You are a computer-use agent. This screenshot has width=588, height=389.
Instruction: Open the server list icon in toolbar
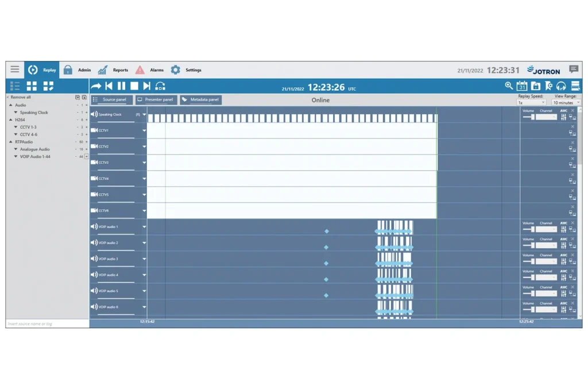(575, 86)
